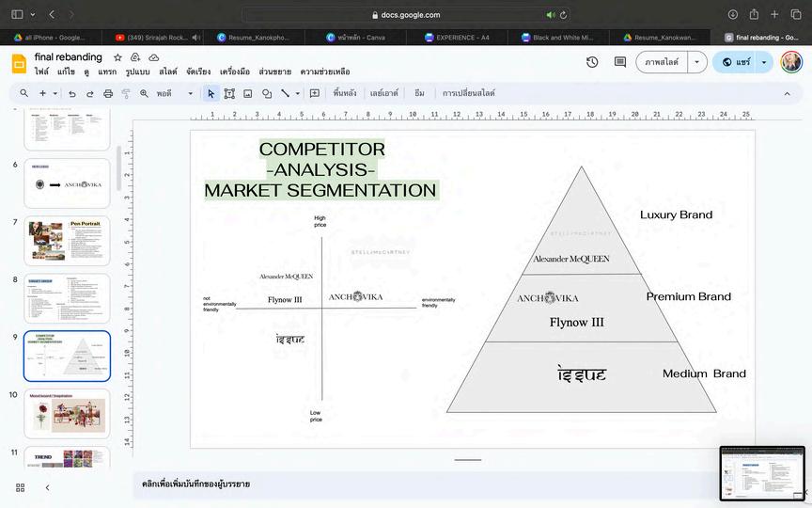Click the zoom magnifier tool
The image size is (812, 508).
144,93
